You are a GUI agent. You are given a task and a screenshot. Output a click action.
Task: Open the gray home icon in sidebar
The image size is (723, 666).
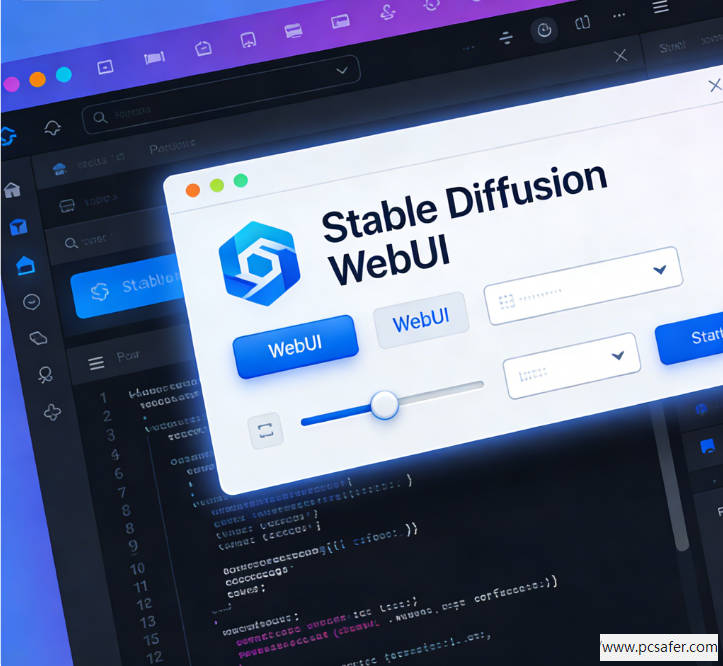tap(13, 190)
